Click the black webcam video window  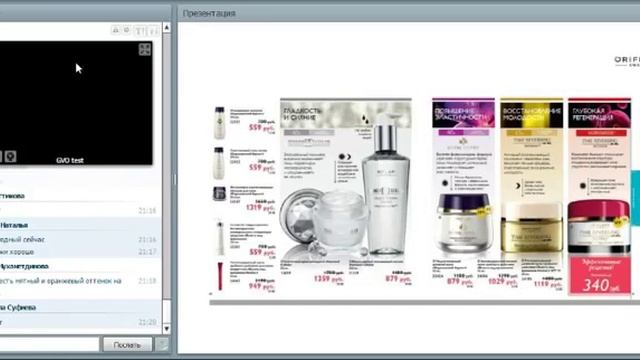coord(76,103)
